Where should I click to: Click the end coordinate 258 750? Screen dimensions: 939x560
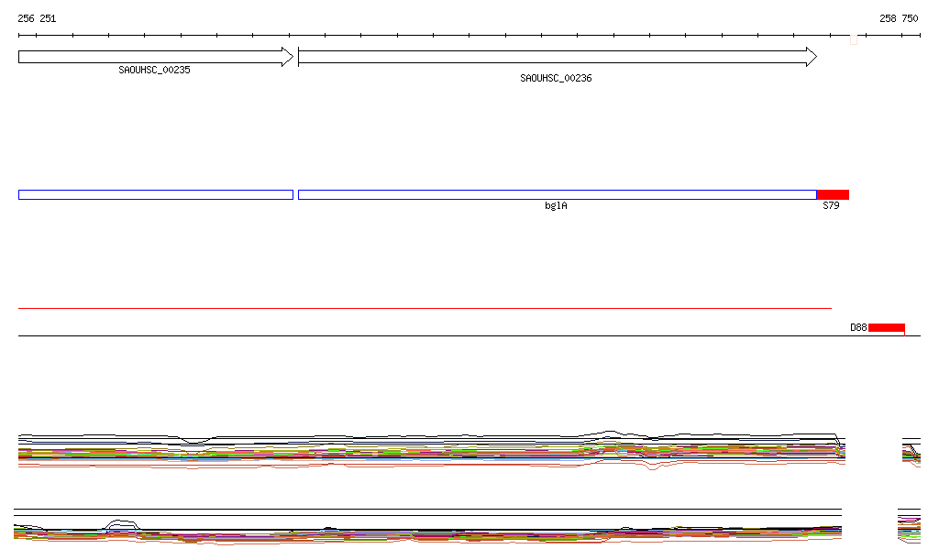pyautogui.click(x=898, y=18)
